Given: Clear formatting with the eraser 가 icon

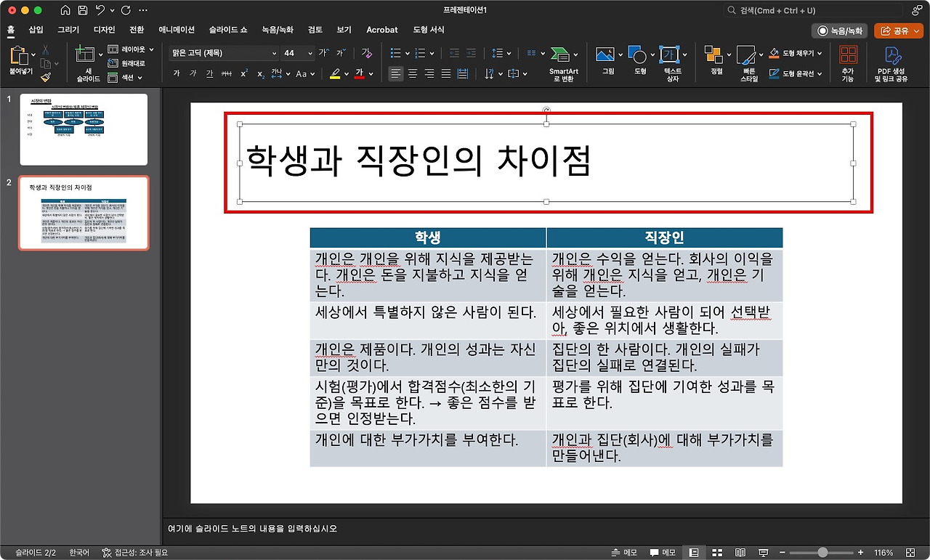Looking at the screenshot, I should 366,53.
